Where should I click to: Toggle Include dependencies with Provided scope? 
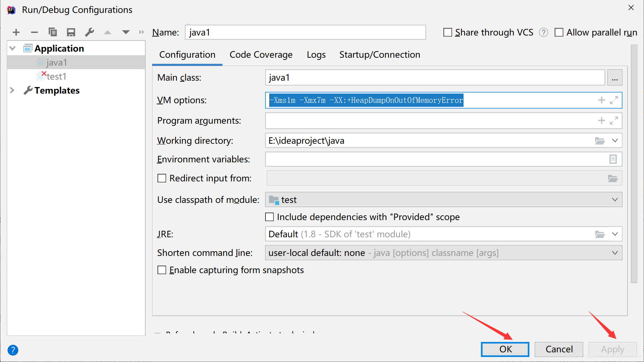point(269,217)
